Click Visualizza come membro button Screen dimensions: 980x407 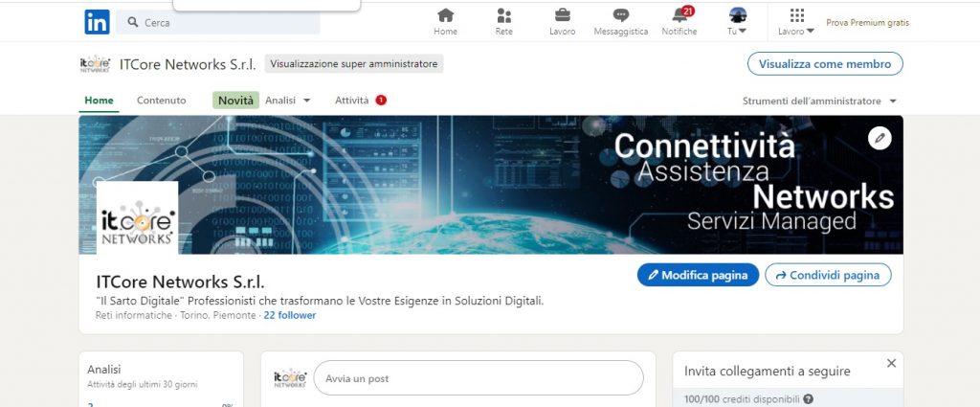(x=825, y=64)
